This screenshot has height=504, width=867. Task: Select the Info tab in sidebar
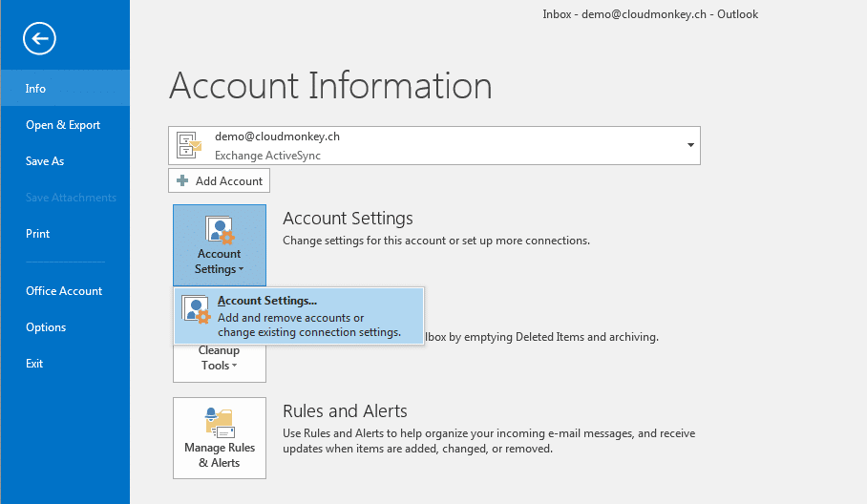point(65,89)
